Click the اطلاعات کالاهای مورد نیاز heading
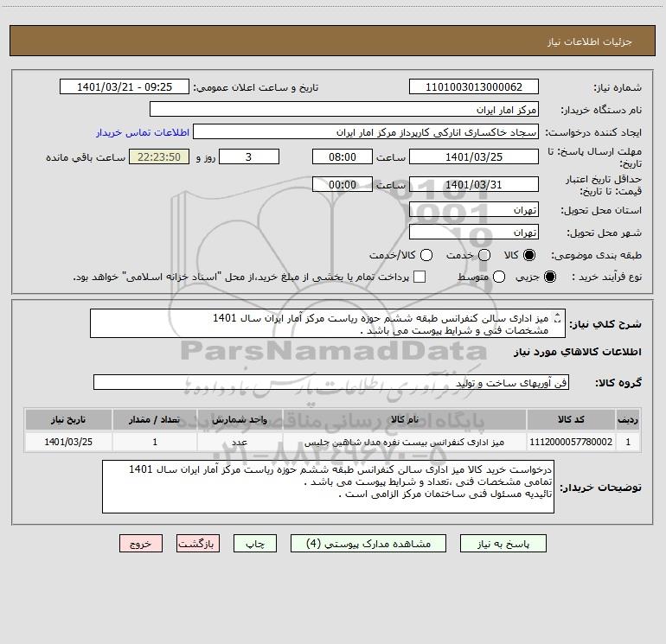666x644 pixels. pyautogui.click(x=578, y=352)
